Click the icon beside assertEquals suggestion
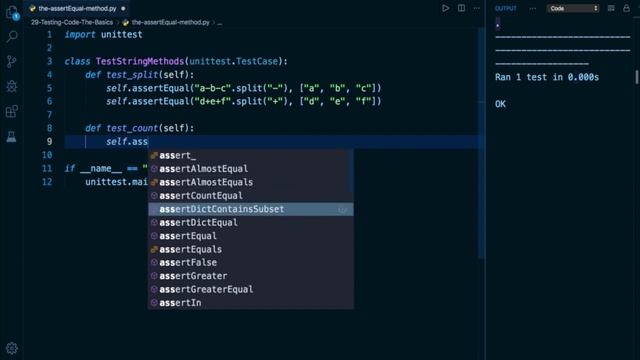This screenshot has width=640, height=360. pyautogui.click(x=154, y=249)
